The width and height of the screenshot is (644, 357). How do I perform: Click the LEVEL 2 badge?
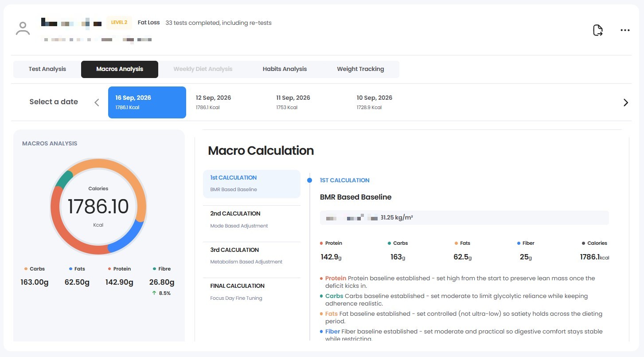(x=119, y=23)
